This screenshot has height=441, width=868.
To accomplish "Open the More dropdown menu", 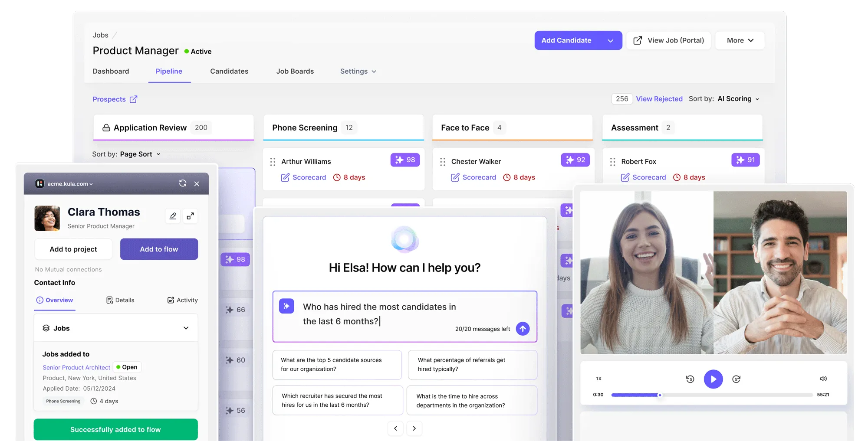I will [740, 40].
